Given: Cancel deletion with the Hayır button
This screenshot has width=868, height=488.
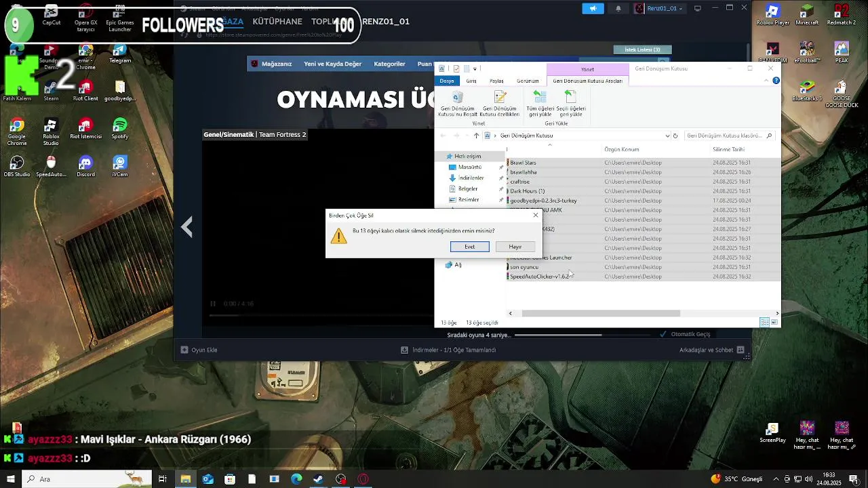Looking at the screenshot, I should (x=515, y=247).
